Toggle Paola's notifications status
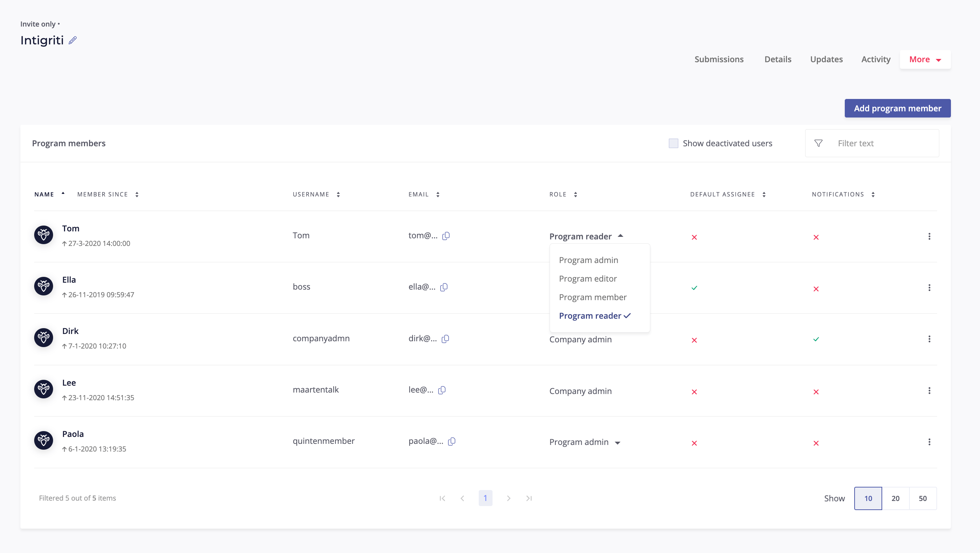Viewport: 980px width, 553px height. (x=816, y=443)
